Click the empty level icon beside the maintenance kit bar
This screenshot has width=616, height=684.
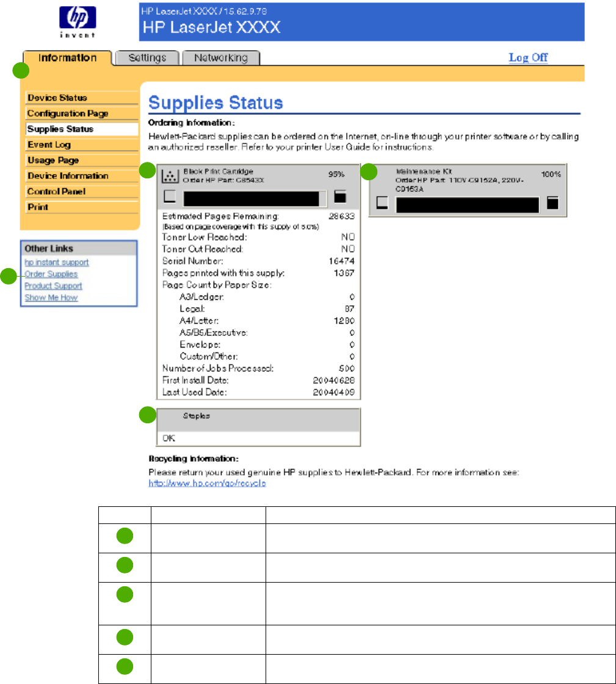[x=382, y=202]
